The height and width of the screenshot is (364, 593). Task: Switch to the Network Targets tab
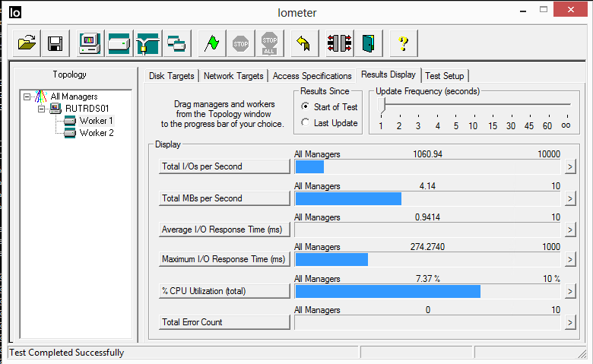233,76
